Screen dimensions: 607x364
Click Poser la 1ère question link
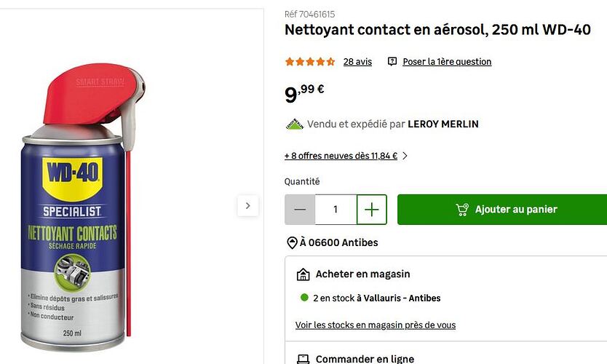point(447,62)
